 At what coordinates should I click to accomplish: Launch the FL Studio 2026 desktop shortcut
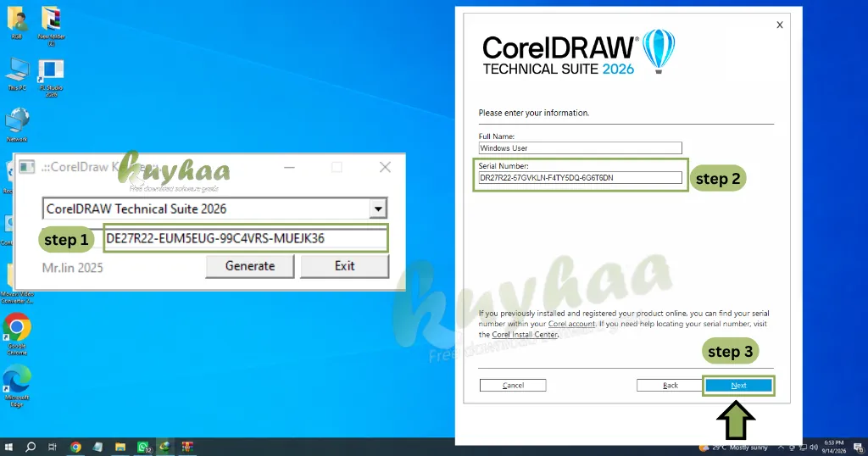pos(51,77)
